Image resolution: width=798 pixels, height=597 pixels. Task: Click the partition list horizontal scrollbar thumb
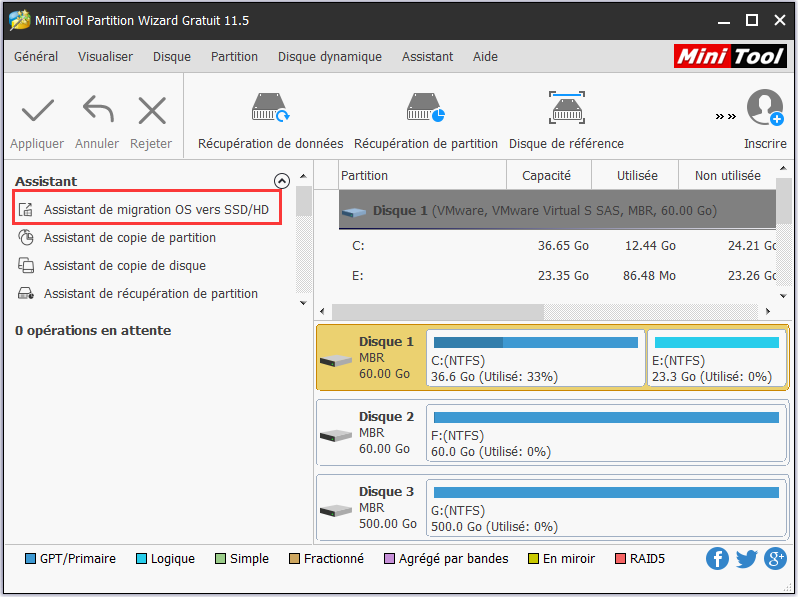click(x=438, y=311)
